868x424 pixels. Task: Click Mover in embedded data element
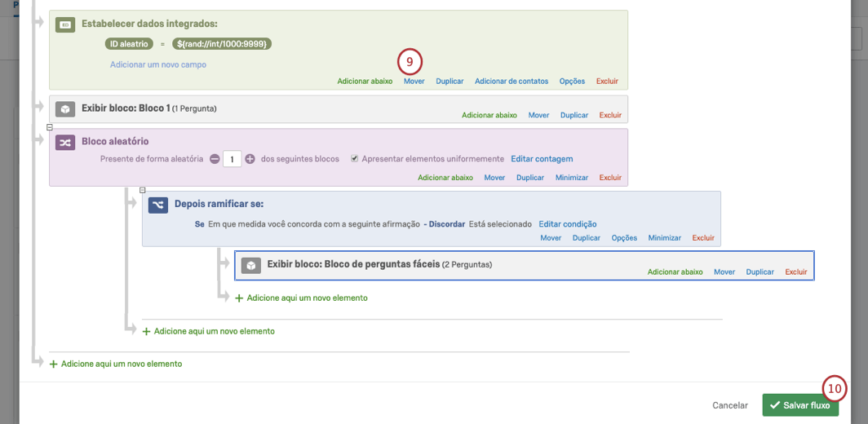tap(414, 82)
